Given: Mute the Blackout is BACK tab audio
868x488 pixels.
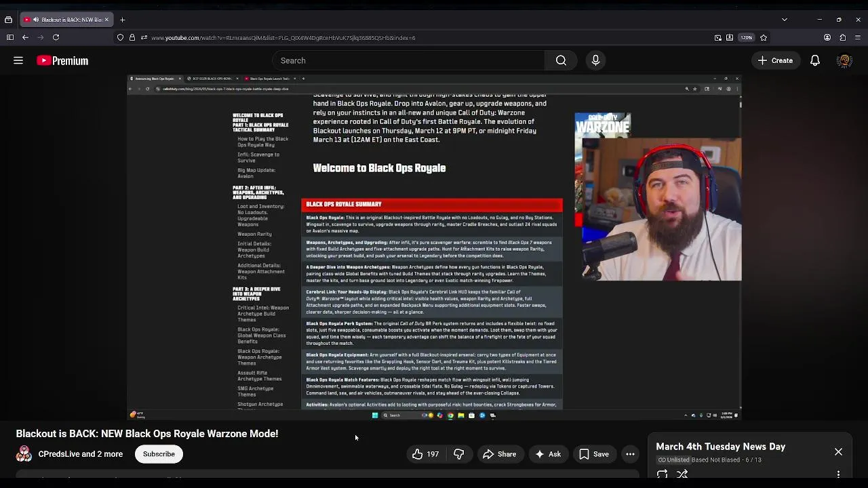Looking at the screenshot, I should tap(35, 20).
